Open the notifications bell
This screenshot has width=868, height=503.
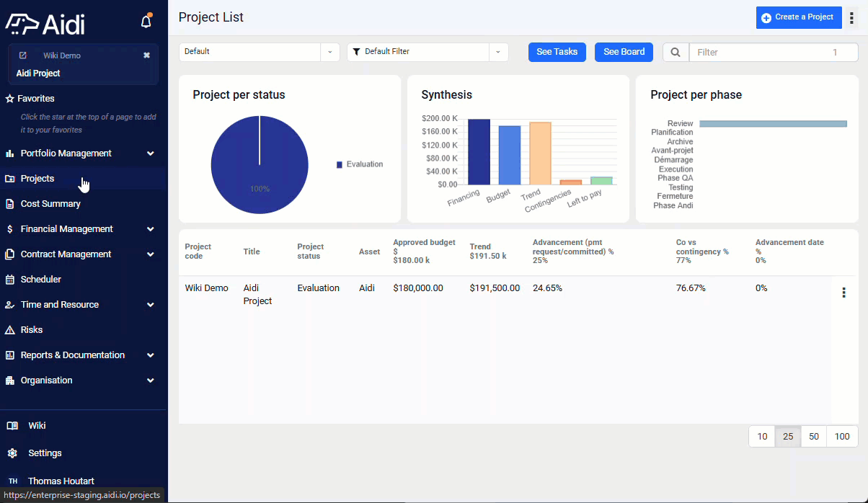click(x=146, y=22)
